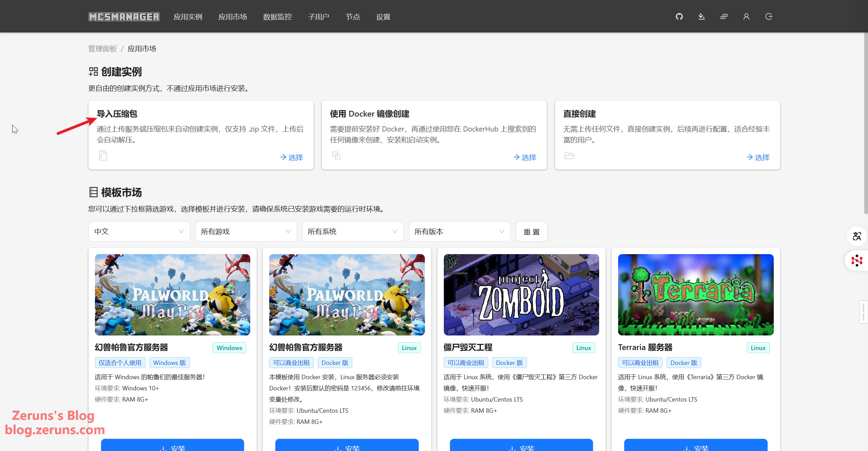The width and height of the screenshot is (868, 451).
Task: Expand the 所有系统 dropdown
Action: point(353,231)
